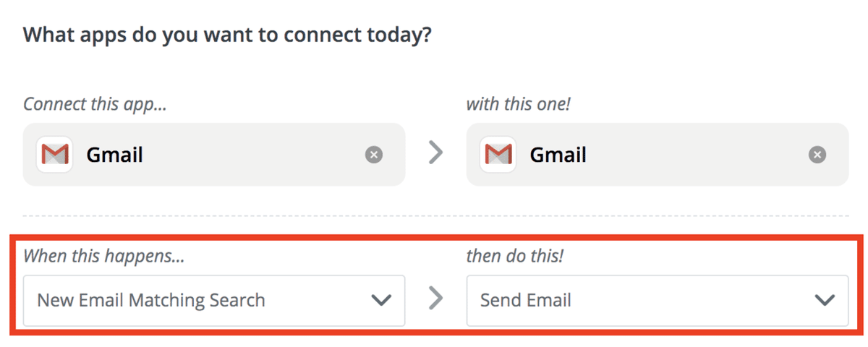Click the 'Connect this app...' label
Image resolution: width=868 pixels, height=347 pixels.
point(95,103)
